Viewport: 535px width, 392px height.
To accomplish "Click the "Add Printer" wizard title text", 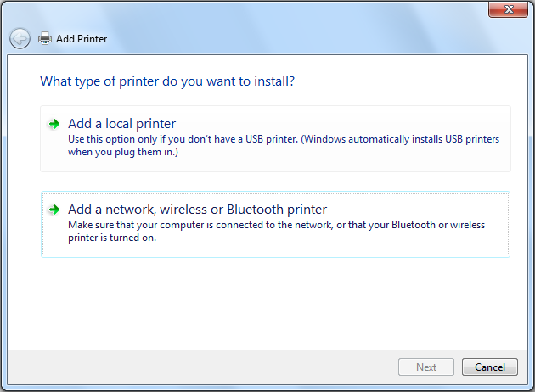I will pyautogui.click(x=82, y=39).
